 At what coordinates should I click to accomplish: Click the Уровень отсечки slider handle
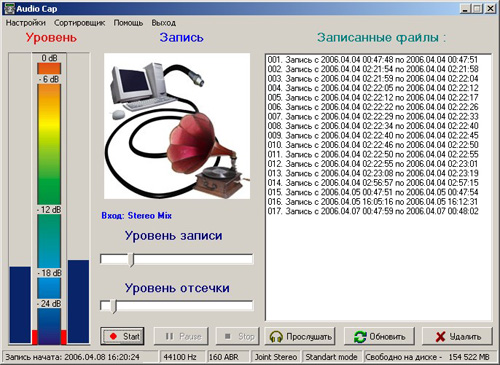(x=114, y=306)
